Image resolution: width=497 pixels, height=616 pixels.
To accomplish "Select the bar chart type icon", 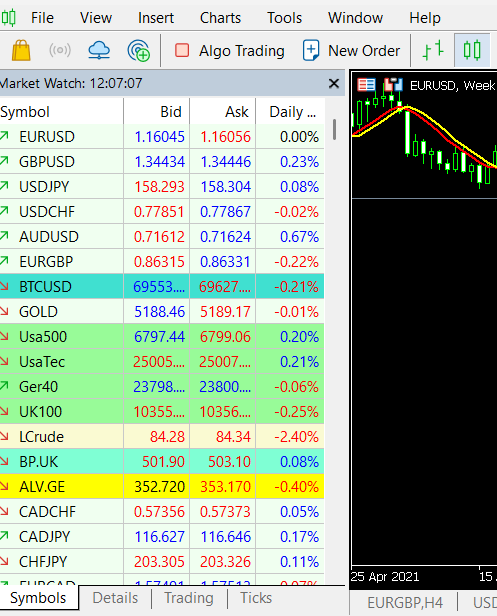I will (433, 50).
